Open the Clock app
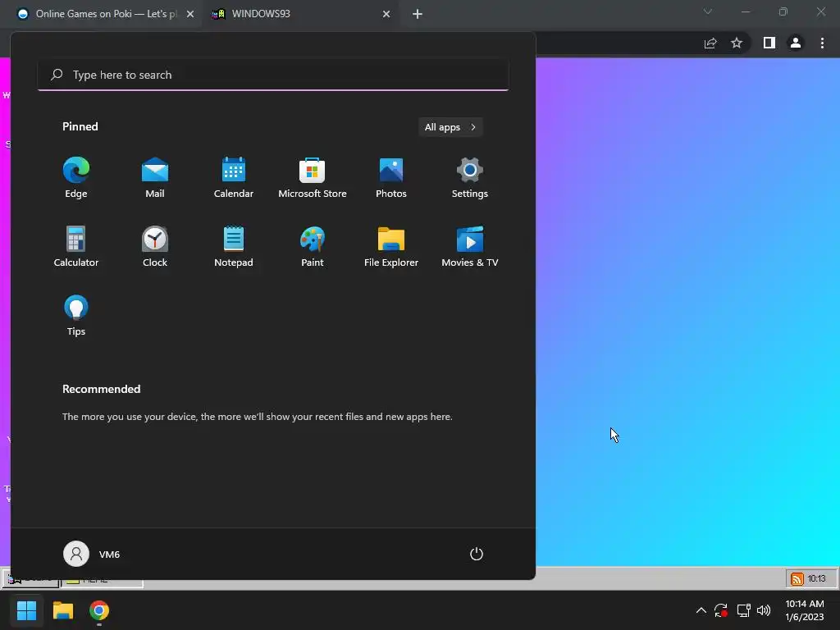 pyautogui.click(x=155, y=246)
